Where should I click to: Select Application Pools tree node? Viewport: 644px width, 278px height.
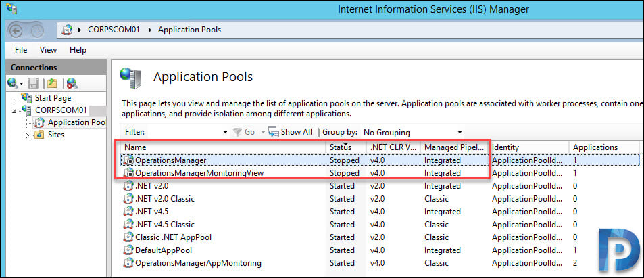point(76,122)
